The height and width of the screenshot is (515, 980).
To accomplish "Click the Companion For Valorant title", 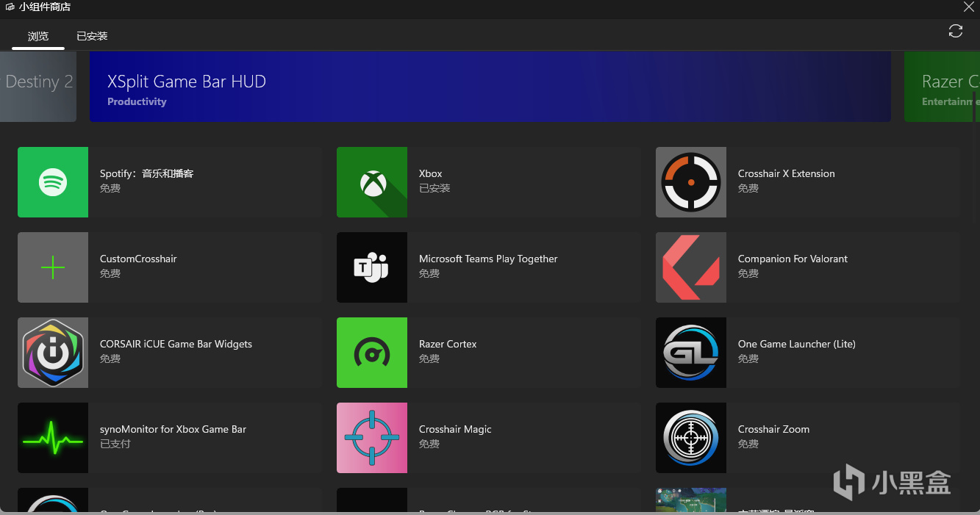I will [793, 259].
